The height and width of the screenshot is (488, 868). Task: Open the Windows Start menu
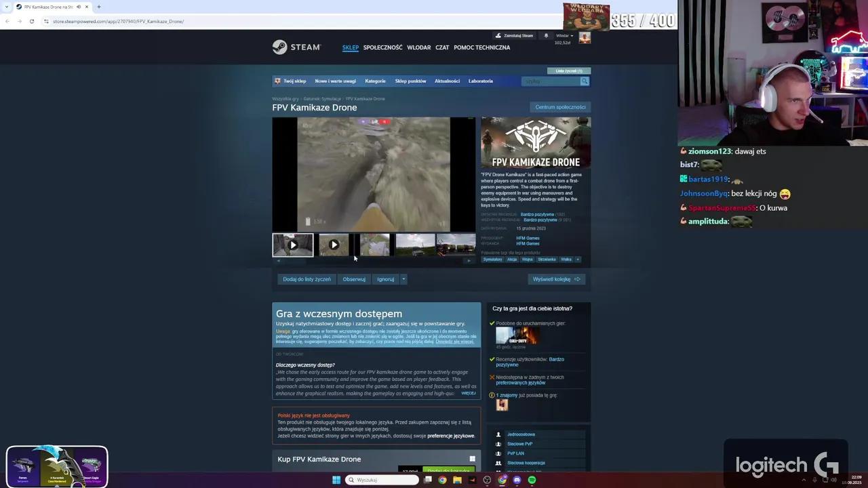336,480
